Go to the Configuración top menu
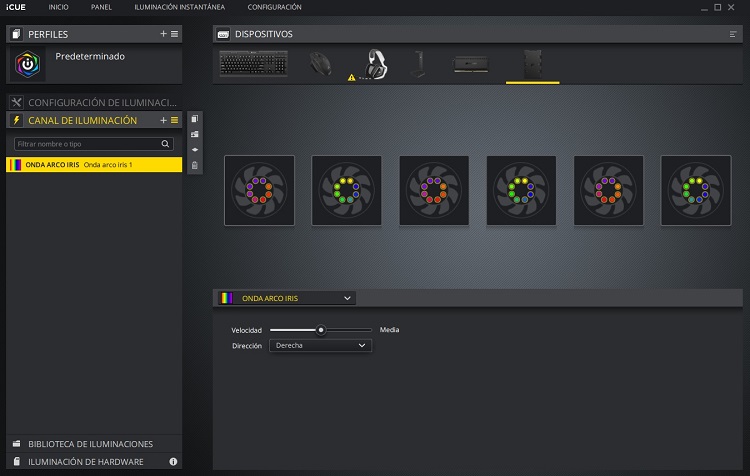This screenshot has height=476, width=750. pos(274,7)
